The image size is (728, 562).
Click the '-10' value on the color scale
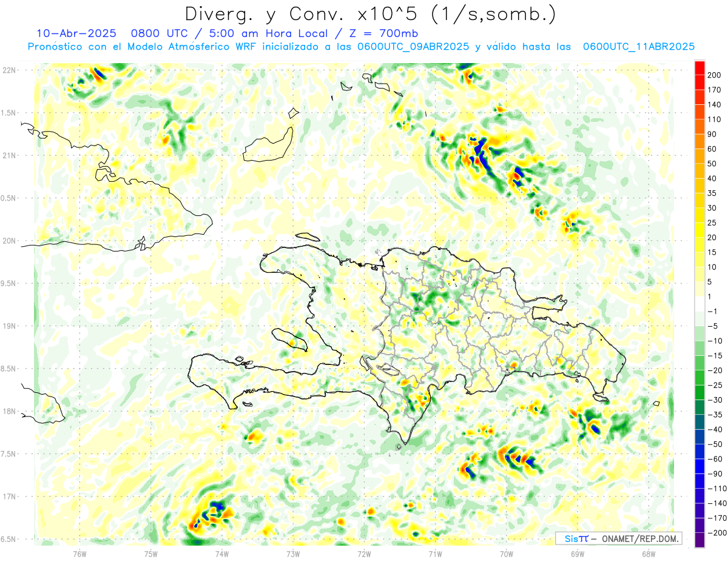(x=715, y=341)
